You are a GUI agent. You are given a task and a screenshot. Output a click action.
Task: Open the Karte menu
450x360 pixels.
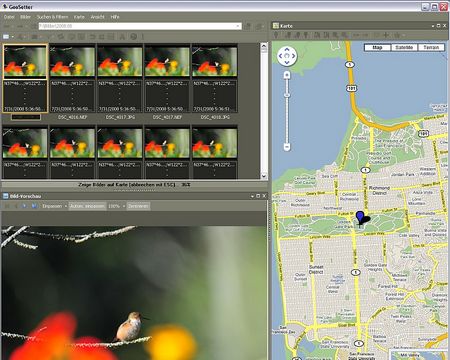pyautogui.click(x=79, y=17)
